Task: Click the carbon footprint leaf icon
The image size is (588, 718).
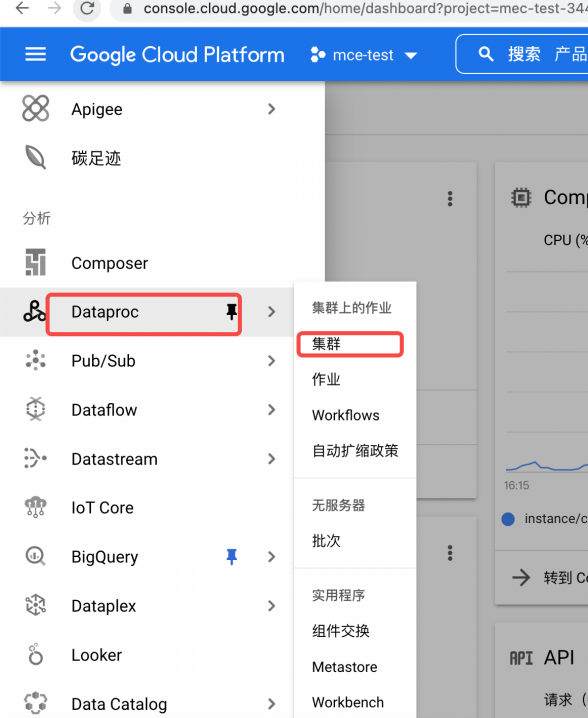Action: pos(35,158)
